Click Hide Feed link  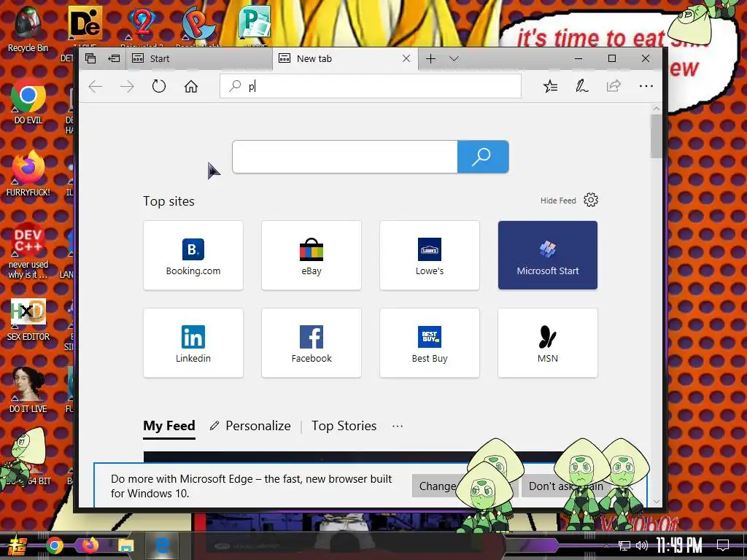558,201
